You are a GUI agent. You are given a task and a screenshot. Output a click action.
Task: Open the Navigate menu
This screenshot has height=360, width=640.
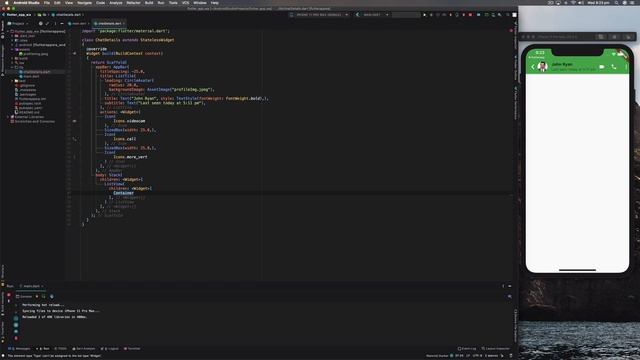click(84, 2)
